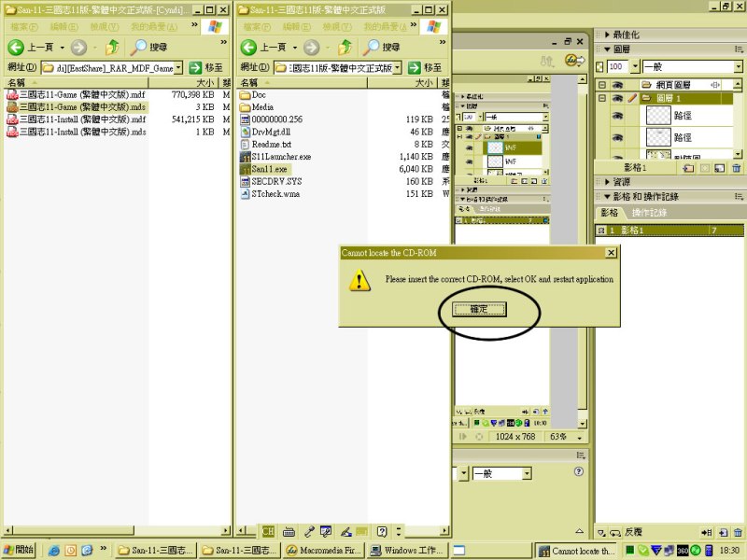Click the new layer icon in layers panel
The image size is (747, 560).
pos(688,168)
